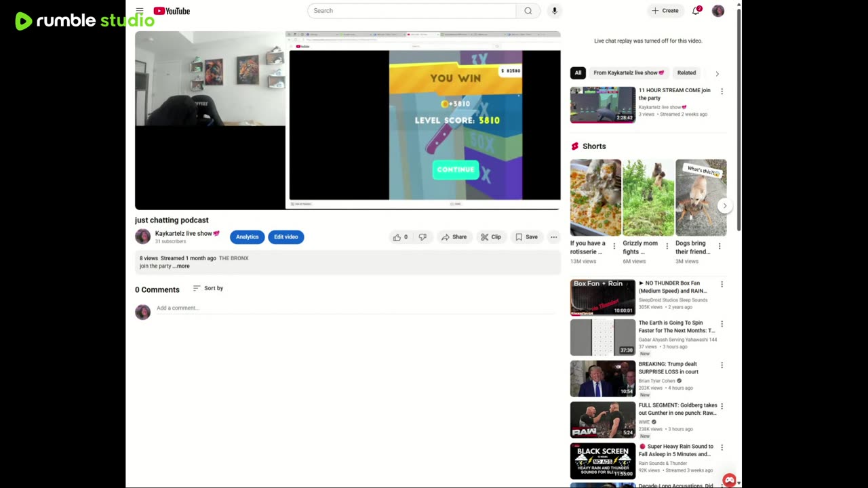The image size is (868, 488).
Task: Click the search magnifier button
Action: point(528,11)
